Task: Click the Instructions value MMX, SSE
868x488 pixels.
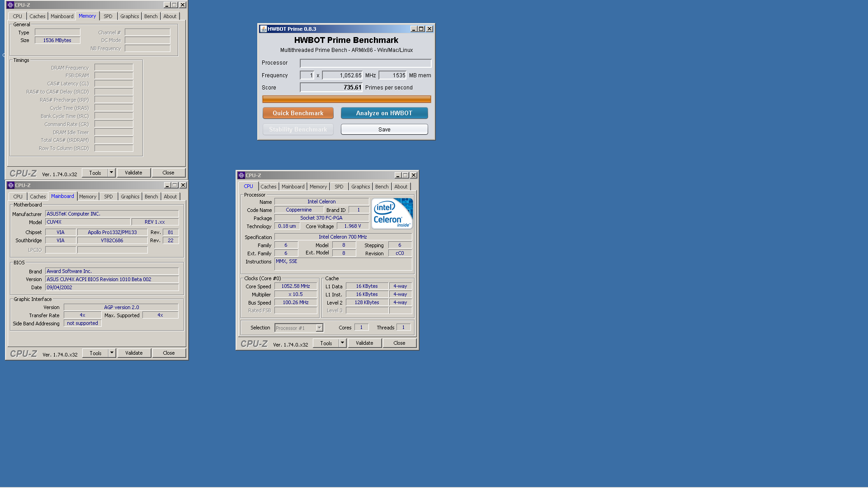Action: [343, 264]
